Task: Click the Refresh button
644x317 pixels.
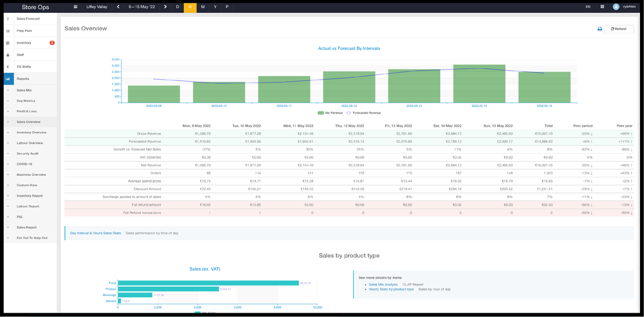Action: click(x=619, y=29)
